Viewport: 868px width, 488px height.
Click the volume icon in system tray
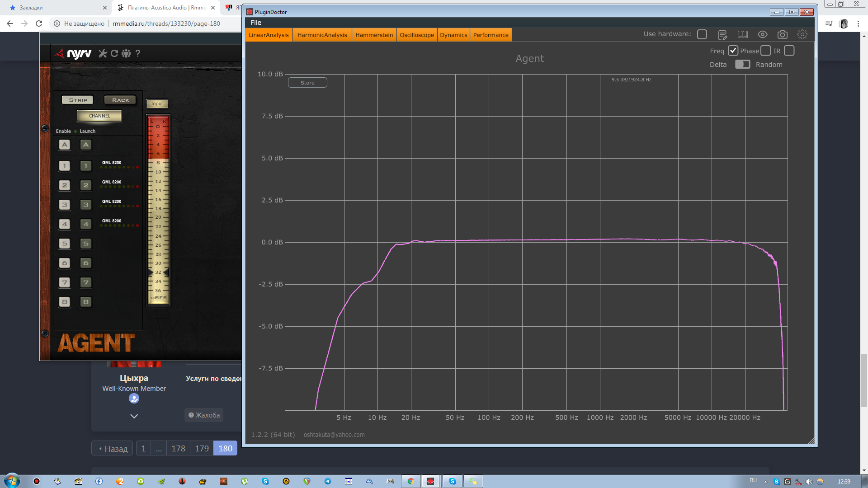(809, 482)
